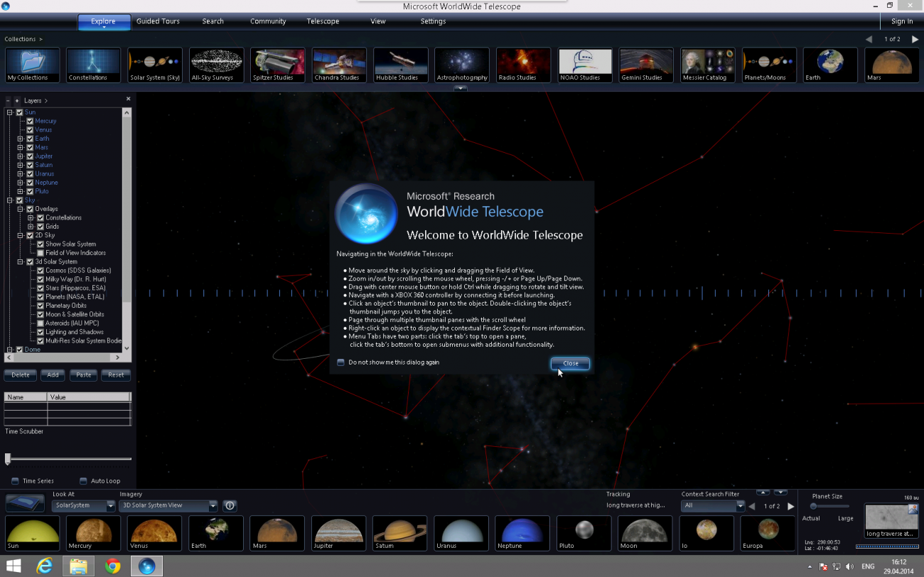Open the Imagery dropdown
Image resolution: width=924 pixels, height=577 pixels.
[168, 506]
